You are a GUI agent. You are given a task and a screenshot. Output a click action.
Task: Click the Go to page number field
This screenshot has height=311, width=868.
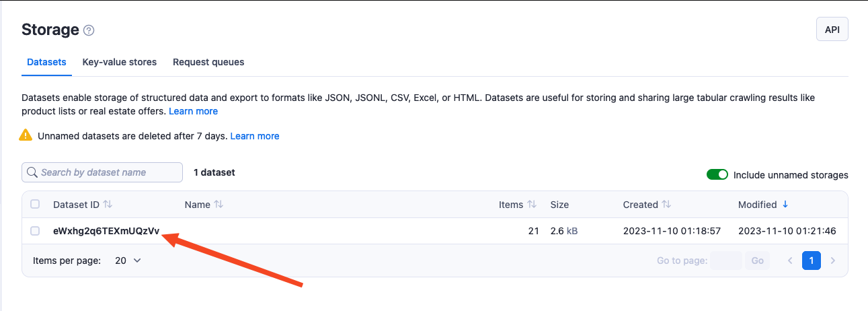tap(725, 261)
